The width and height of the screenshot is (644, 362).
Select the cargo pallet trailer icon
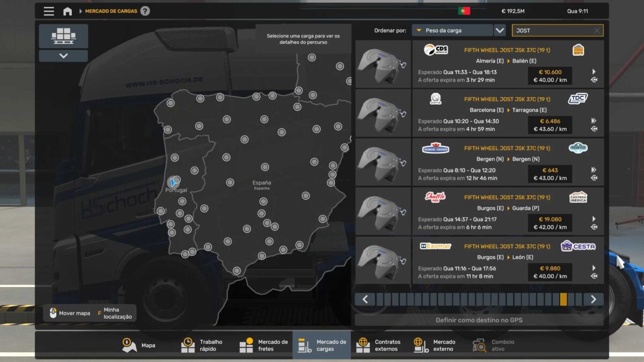pyautogui.click(x=63, y=36)
